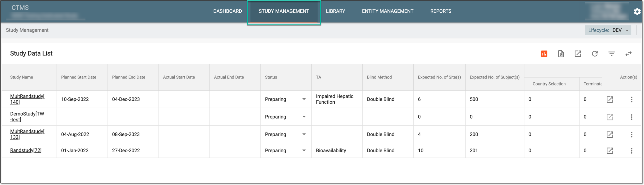The height and width of the screenshot is (185, 644).
Task: Click the Study Name column header
Action: [x=22, y=77]
